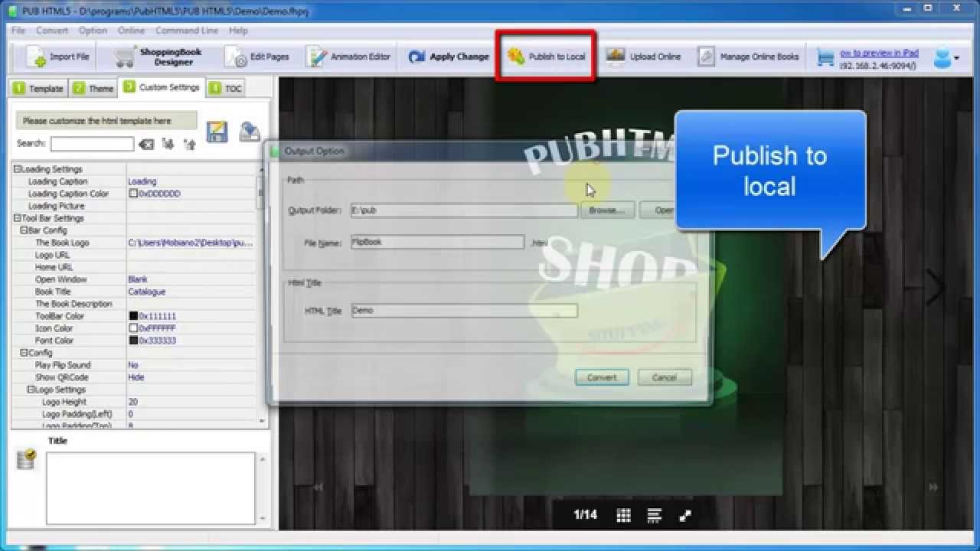Open the thumbnails grid icon in preview
The image size is (980, 551).
point(623,516)
